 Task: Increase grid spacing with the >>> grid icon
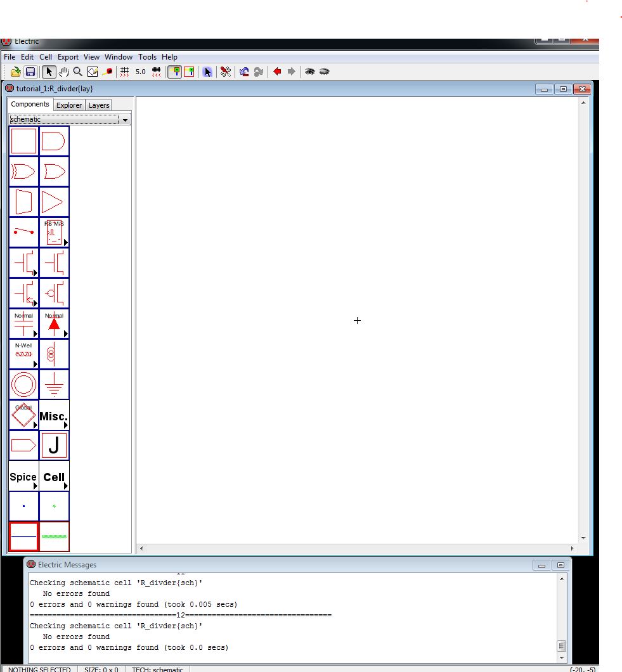point(125,72)
